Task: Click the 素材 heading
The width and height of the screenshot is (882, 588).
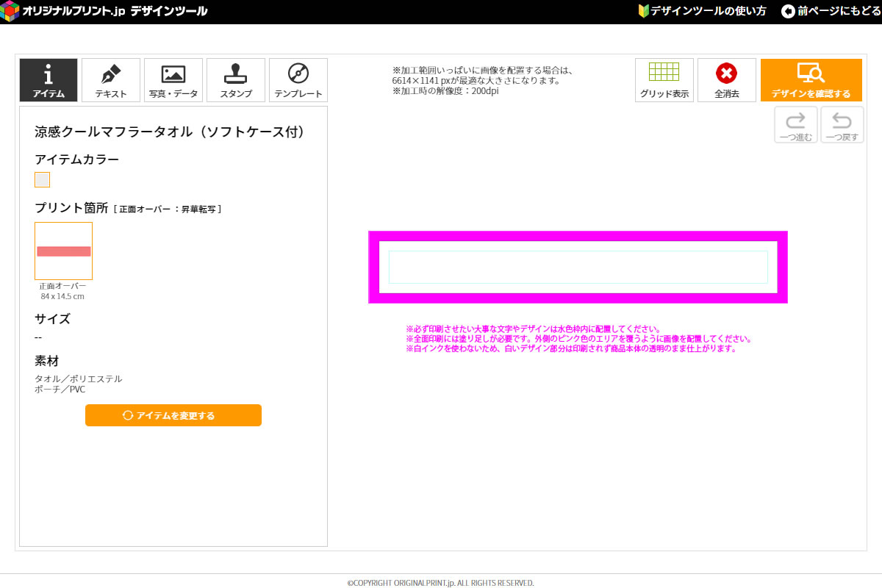Action: (46, 361)
